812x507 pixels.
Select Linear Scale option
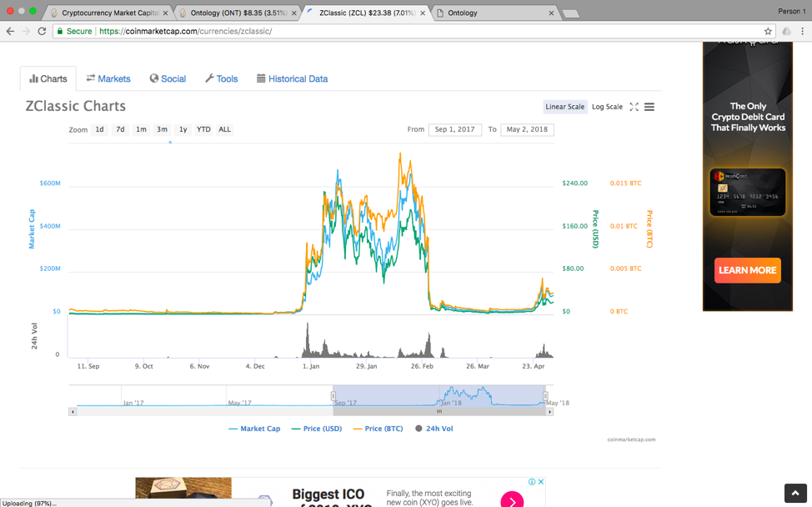pos(565,107)
